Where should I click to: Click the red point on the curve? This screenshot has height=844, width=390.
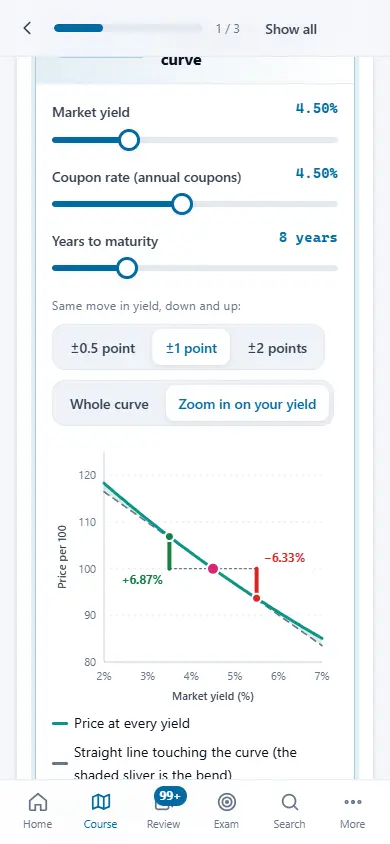click(257, 598)
